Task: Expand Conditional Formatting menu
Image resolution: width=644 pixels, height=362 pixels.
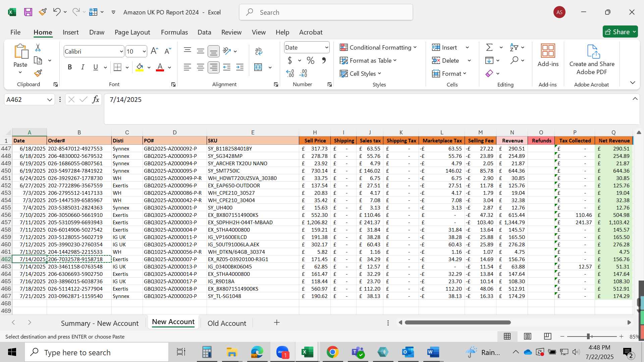Action: tap(378, 47)
